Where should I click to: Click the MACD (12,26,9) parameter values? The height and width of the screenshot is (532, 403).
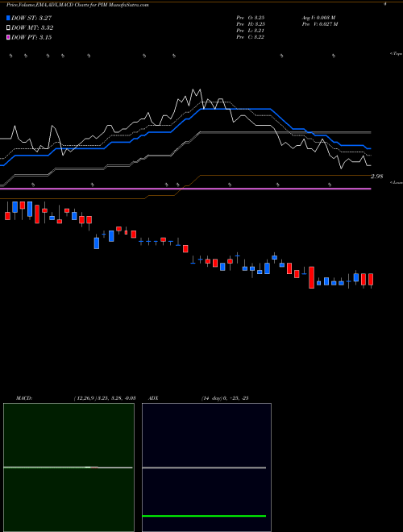(105, 398)
